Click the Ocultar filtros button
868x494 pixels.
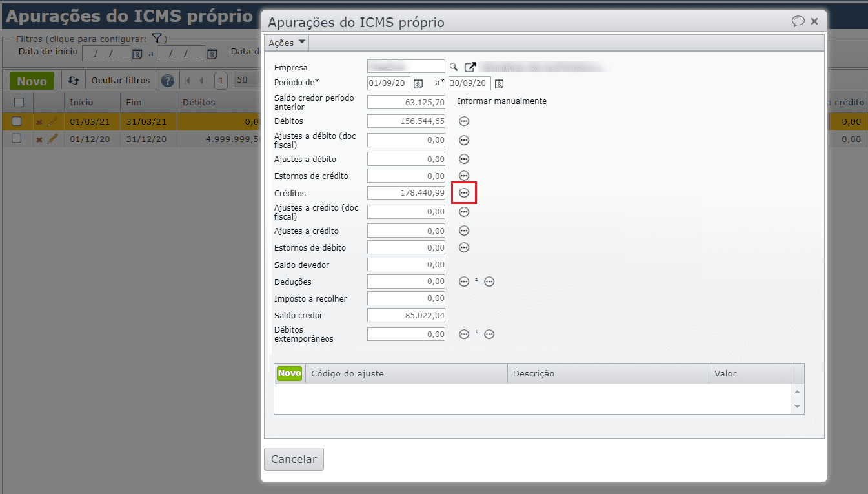click(x=121, y=79)
